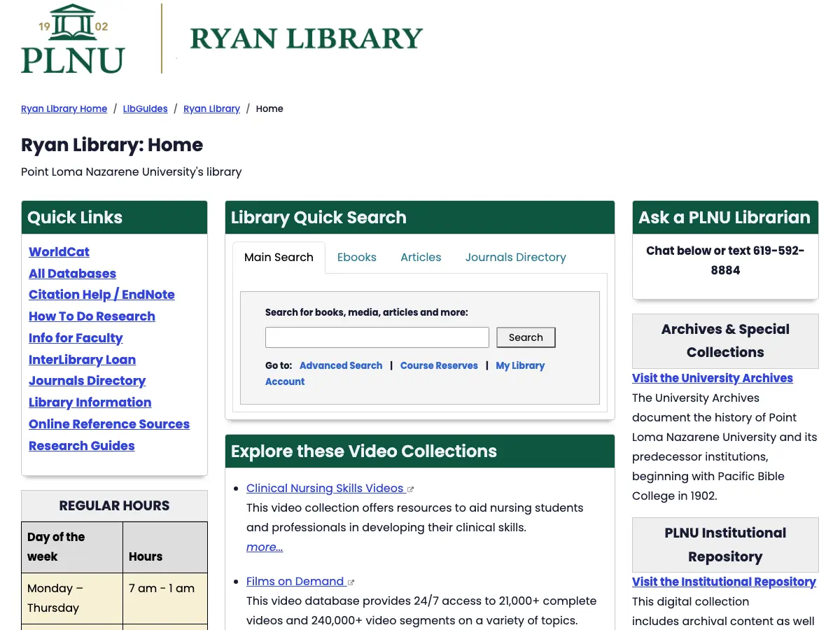Go to Advanced Search
Viewport: 840px width, 630px height.
pos(341,365)
